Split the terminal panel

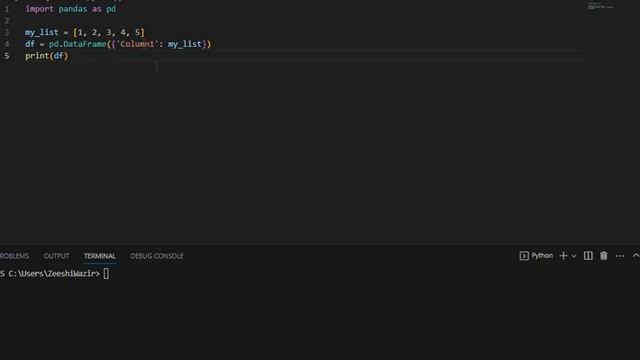[x=588, y=256]
